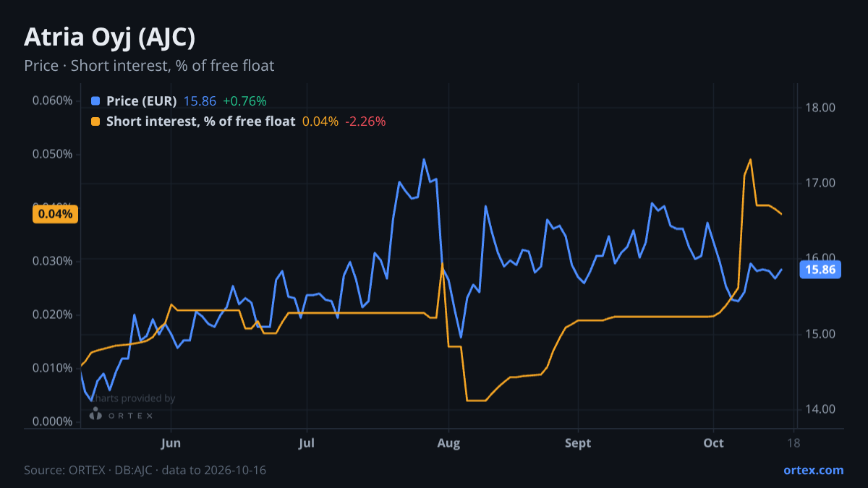Click the 0.050% left axis label
This screenshot has height=488, width=868.
pos(52,154)
